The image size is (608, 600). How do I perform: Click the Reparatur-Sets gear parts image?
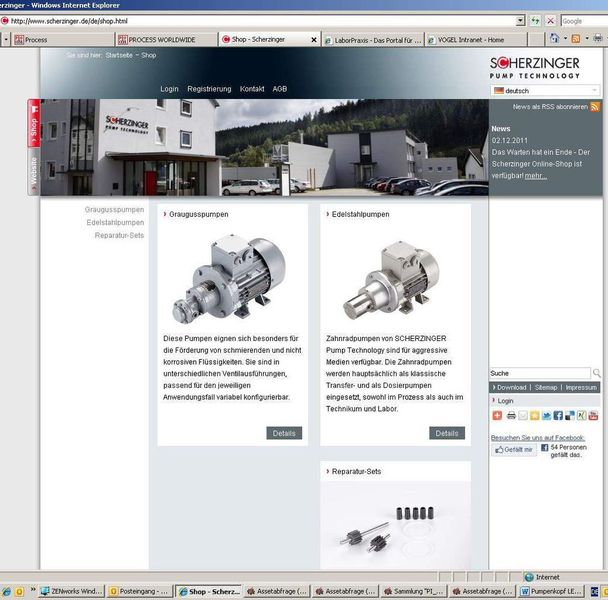(x=395, y=526)
